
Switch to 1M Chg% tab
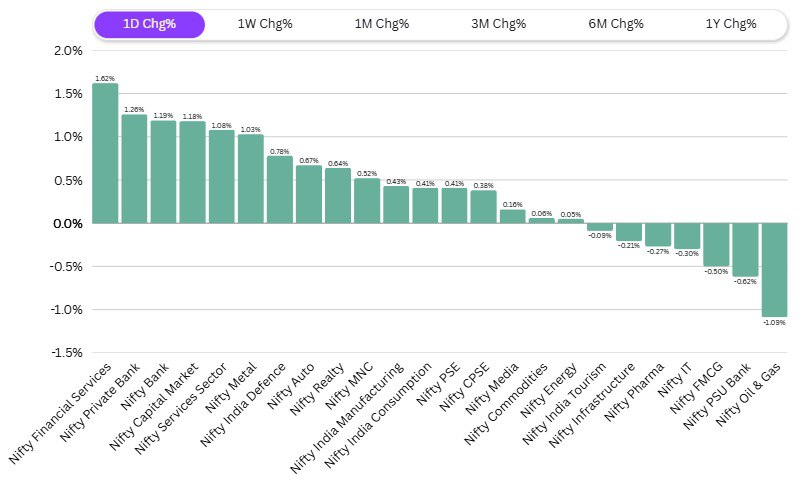click(x=382, y=24)
